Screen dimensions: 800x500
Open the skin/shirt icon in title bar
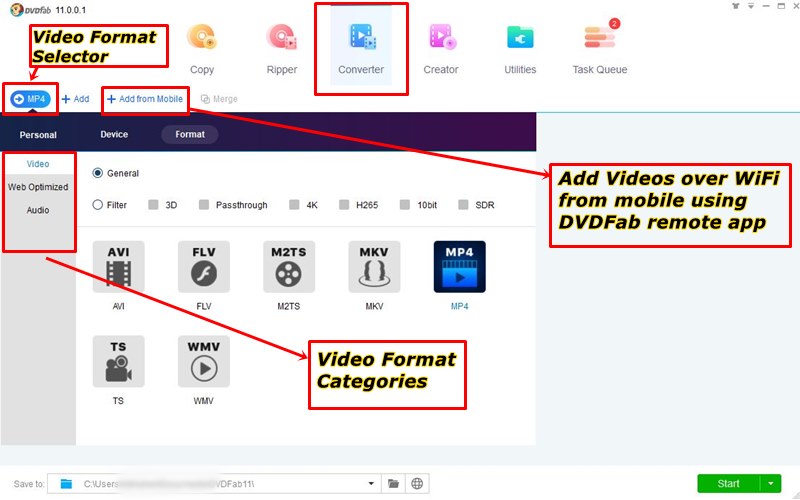[736, 6]
